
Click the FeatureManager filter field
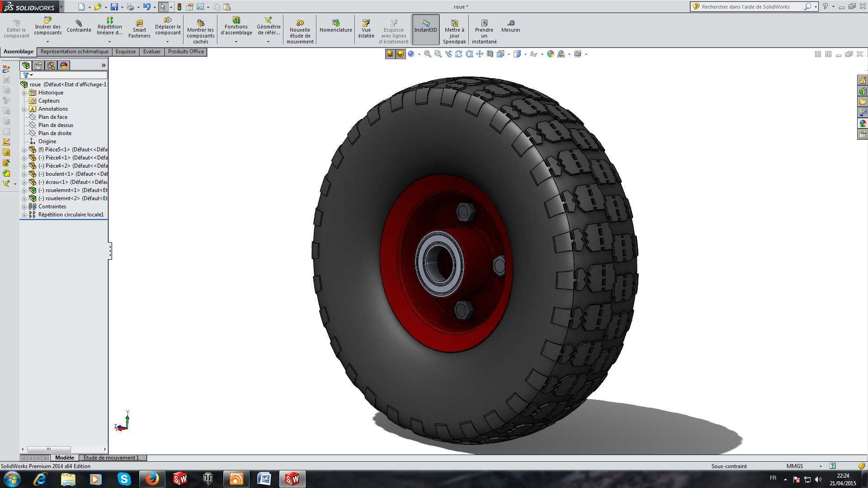click(x=64, y=75)
